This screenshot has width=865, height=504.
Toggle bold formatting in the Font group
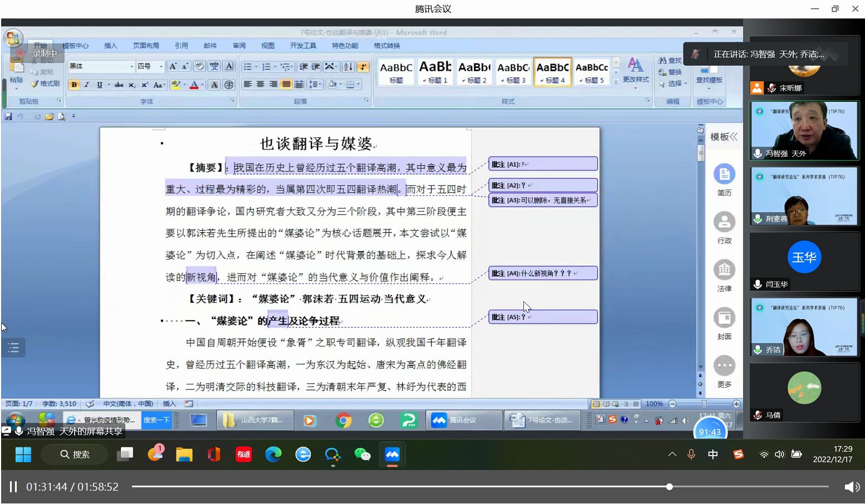[x=74, y=85]
